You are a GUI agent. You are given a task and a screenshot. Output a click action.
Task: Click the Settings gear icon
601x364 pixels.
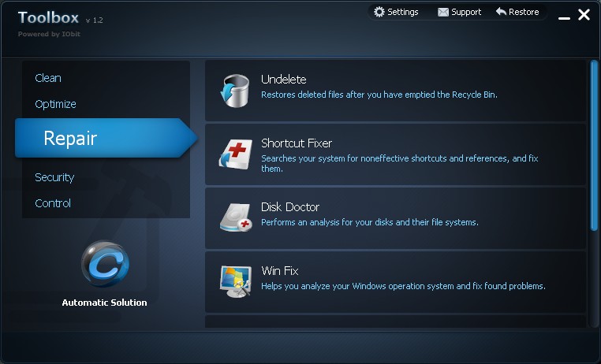point(379,12)
